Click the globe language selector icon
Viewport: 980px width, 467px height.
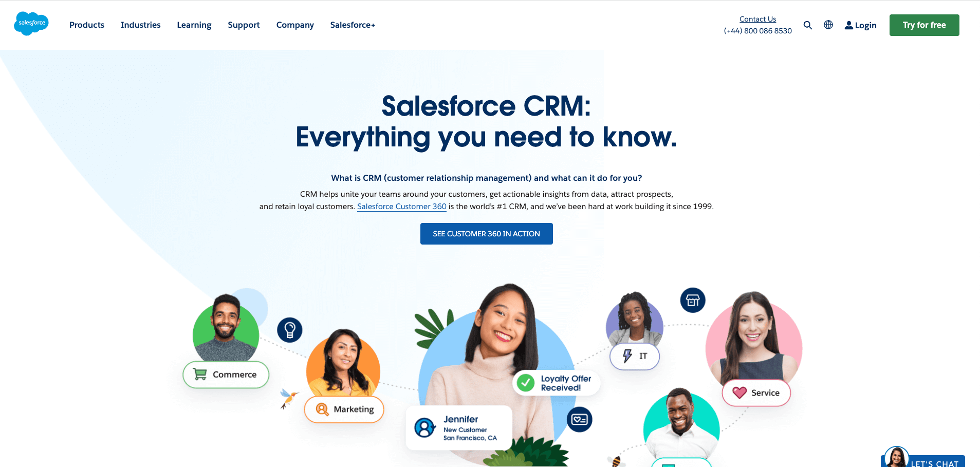828,25
